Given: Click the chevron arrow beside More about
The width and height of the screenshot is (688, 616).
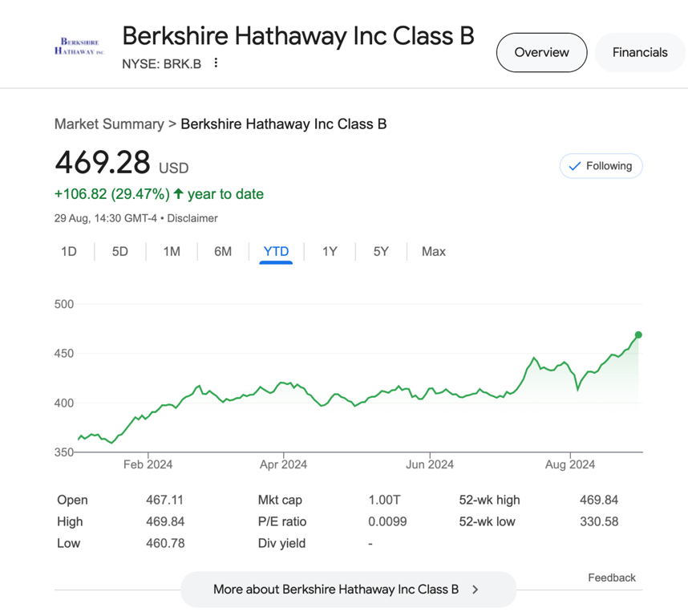Looking at the screenshot, I should (x=476, y=590).
